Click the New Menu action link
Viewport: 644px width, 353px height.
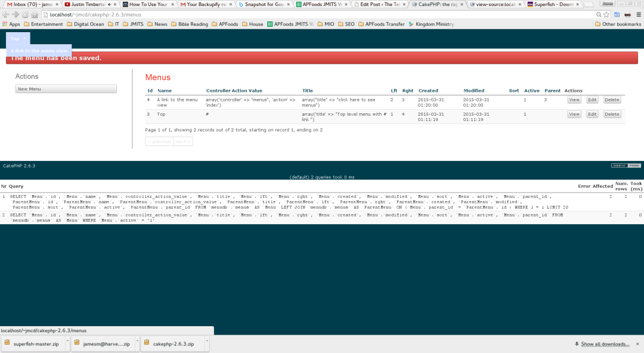pos(66,88)
